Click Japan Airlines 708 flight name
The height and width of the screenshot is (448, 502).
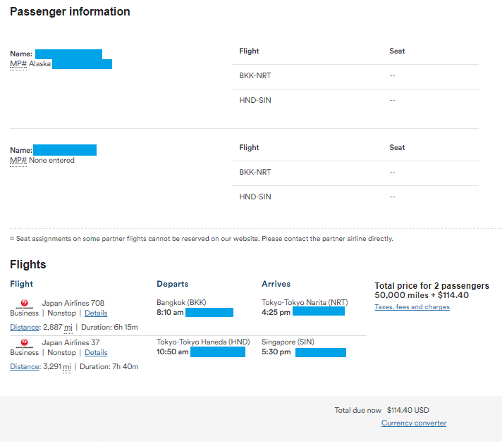[73, 303]
